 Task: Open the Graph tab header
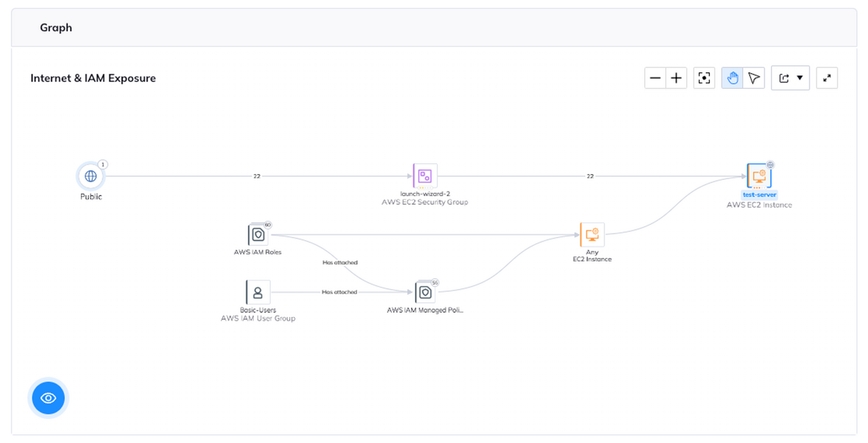pos(56,28)
